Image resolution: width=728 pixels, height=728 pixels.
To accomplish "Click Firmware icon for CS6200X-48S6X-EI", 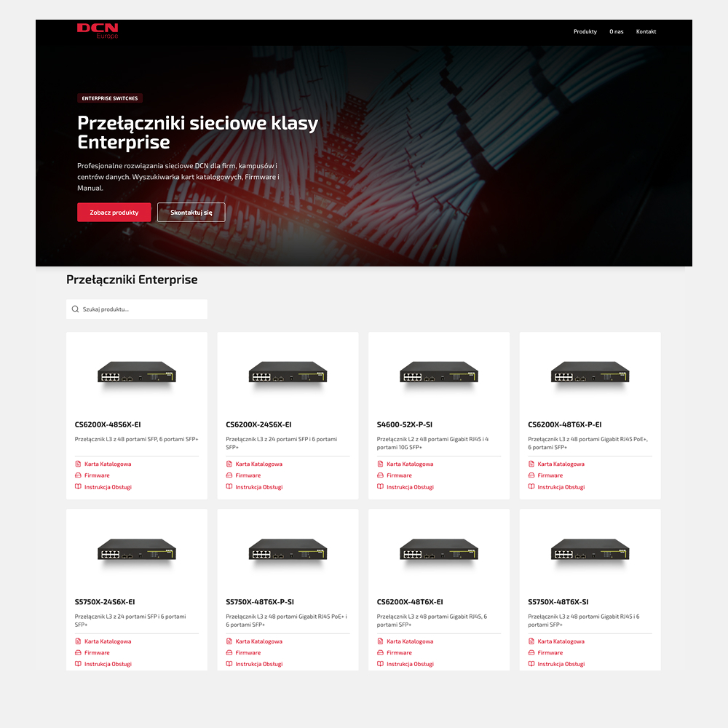I will pyautogui.click(x=78, y=475).
